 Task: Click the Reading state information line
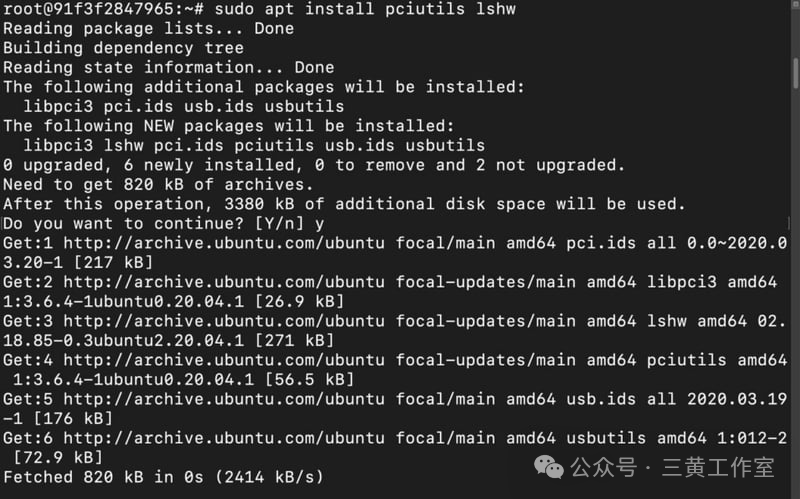click(168, 67)
